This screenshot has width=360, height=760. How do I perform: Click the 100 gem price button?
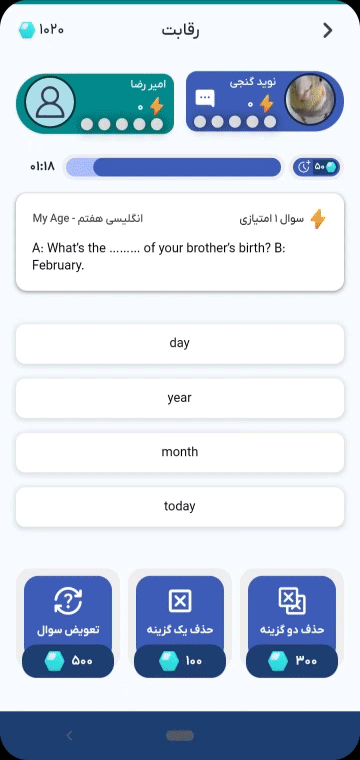point(180,661)
